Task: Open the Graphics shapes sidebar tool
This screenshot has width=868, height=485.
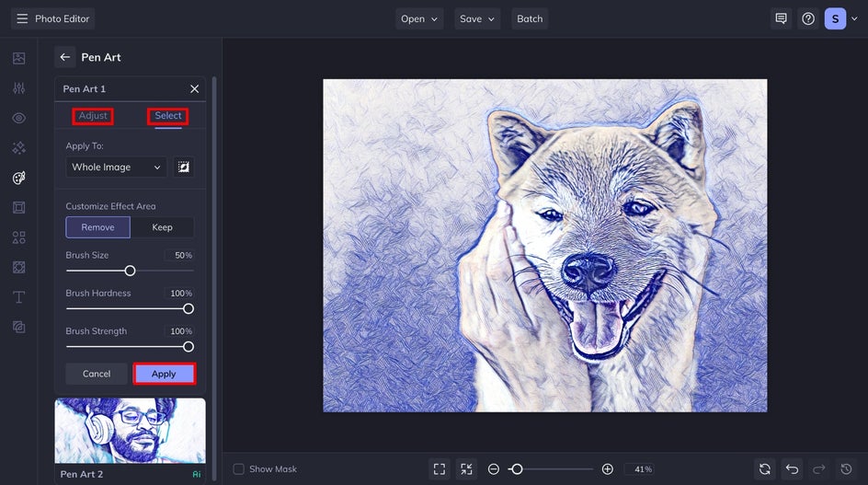Action: coord(18,237)
